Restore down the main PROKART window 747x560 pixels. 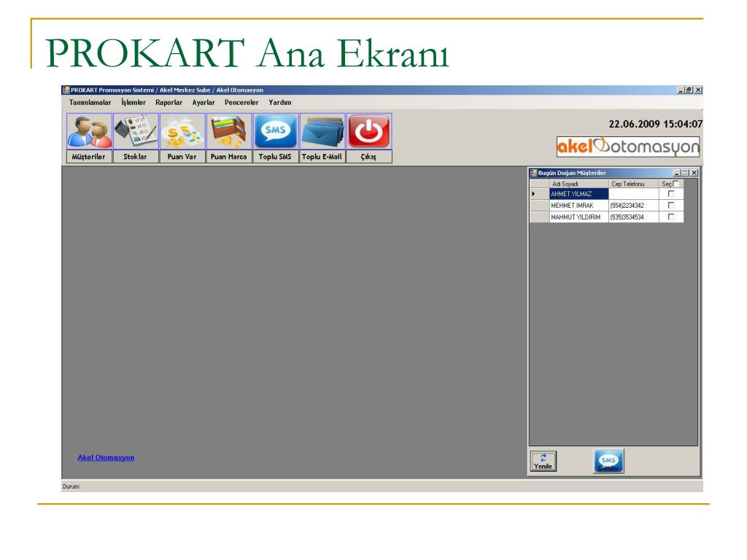[689, 90]
